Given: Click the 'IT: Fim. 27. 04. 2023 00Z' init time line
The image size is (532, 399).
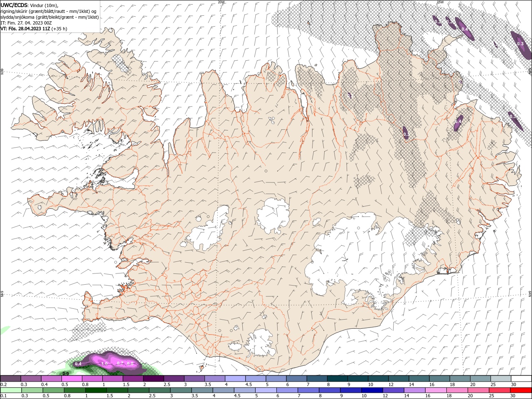Looking at the screenshot, I should tap(26, 23).
